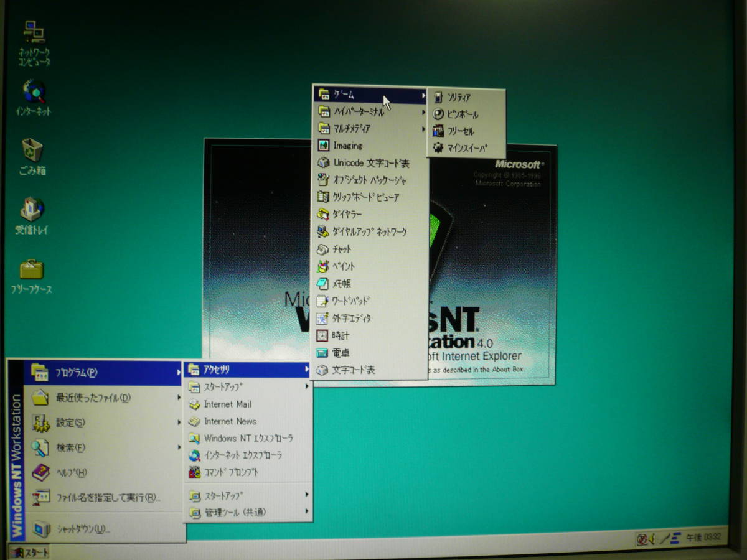The image size is (747, 560).
Task: Launch オブジェクト パッケージャ from accessories
Action: tap(371, 180)
